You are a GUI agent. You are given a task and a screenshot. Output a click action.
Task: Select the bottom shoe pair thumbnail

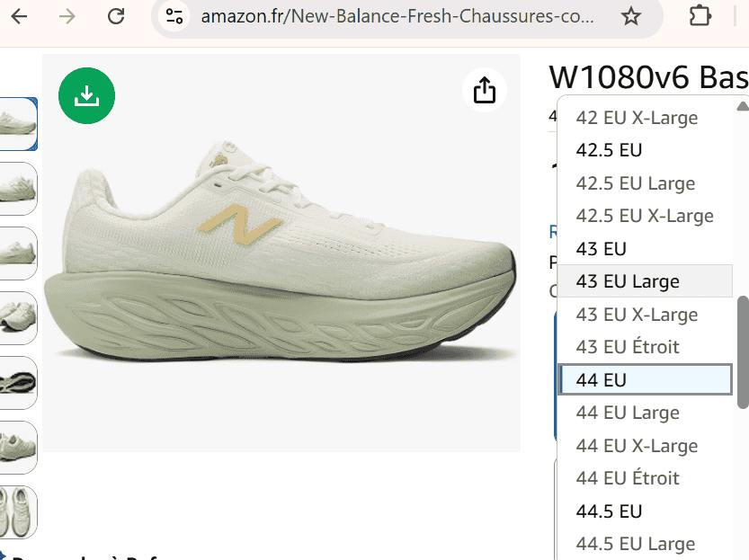tap(18, 512)
